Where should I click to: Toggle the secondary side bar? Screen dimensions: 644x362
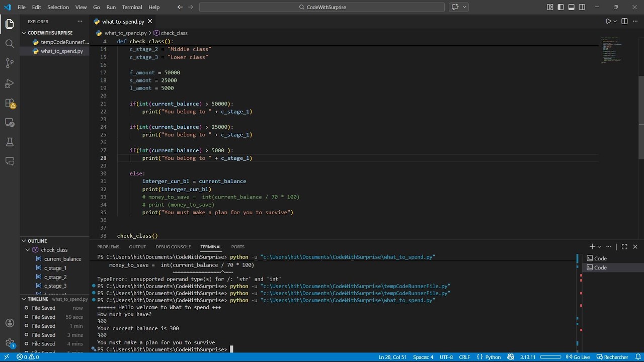point(582,7)
